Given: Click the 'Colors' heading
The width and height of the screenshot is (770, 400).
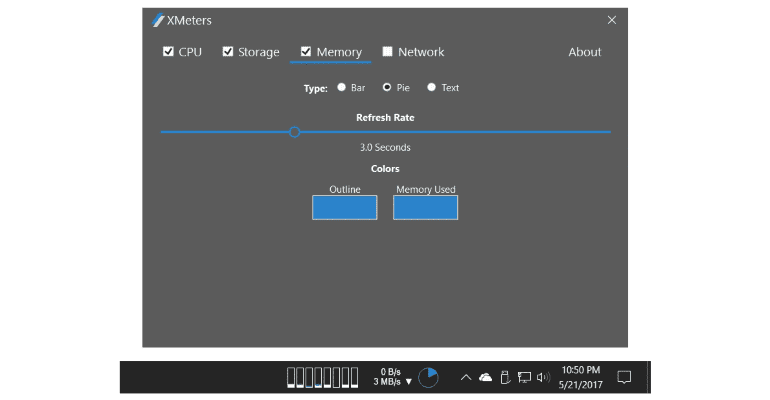Looking at the screenshot, I should pyautogui.click(x=385, y=169).
